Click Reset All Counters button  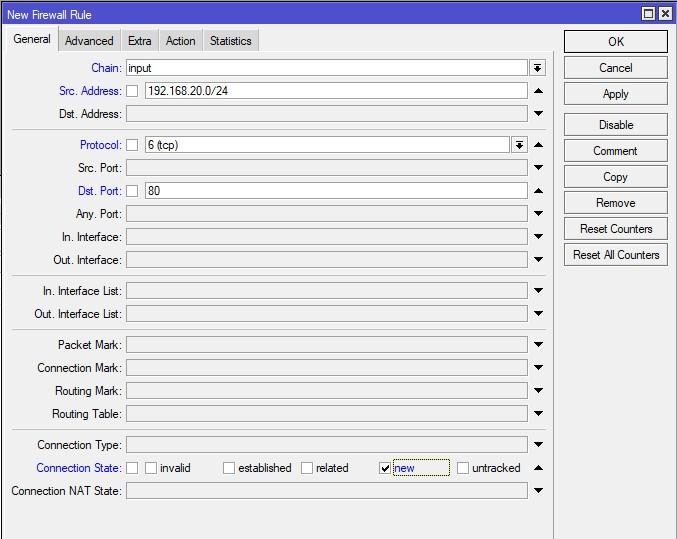(616, 254)
